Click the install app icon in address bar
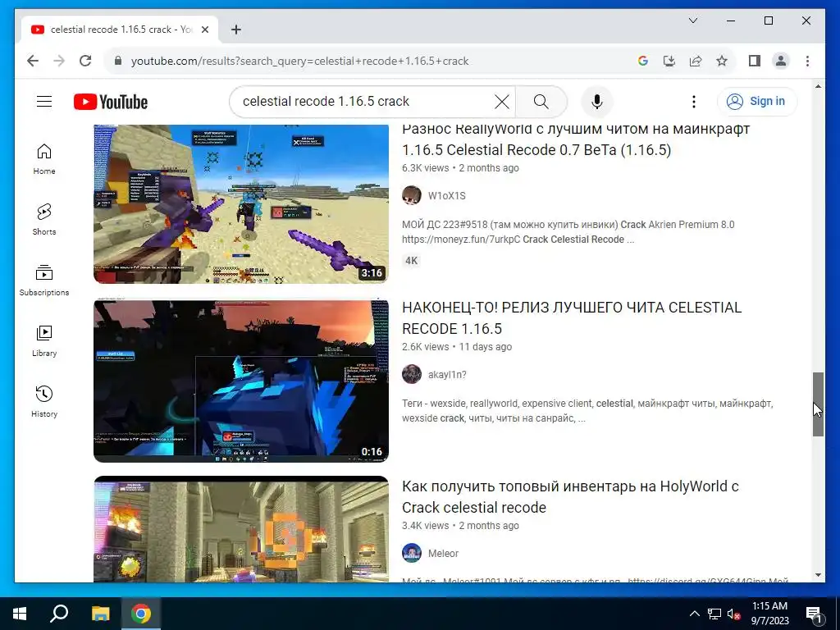 point(669,61)
